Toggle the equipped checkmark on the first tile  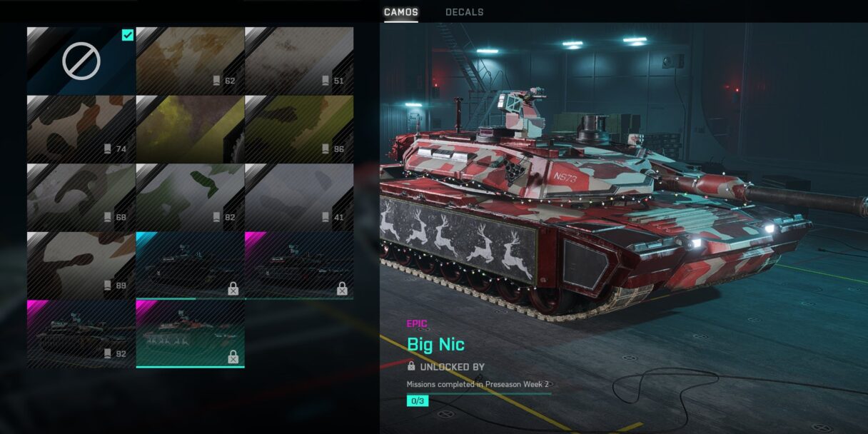pos(128,35)
